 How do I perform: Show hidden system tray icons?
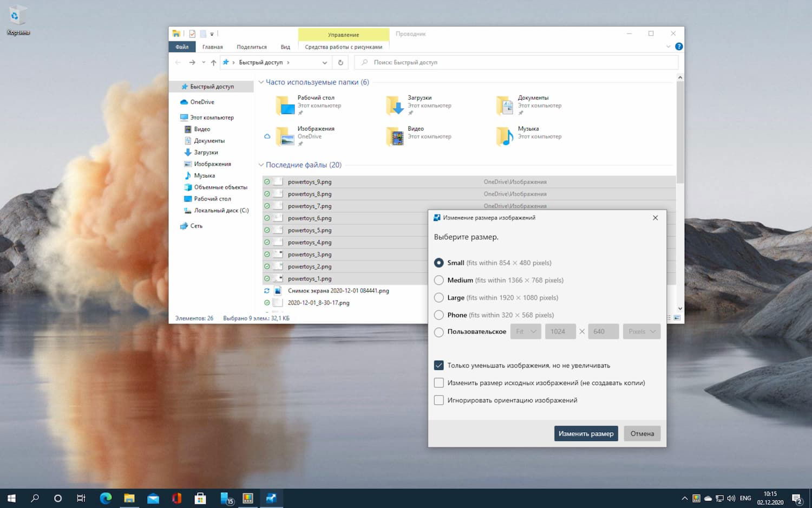(684, 498)
